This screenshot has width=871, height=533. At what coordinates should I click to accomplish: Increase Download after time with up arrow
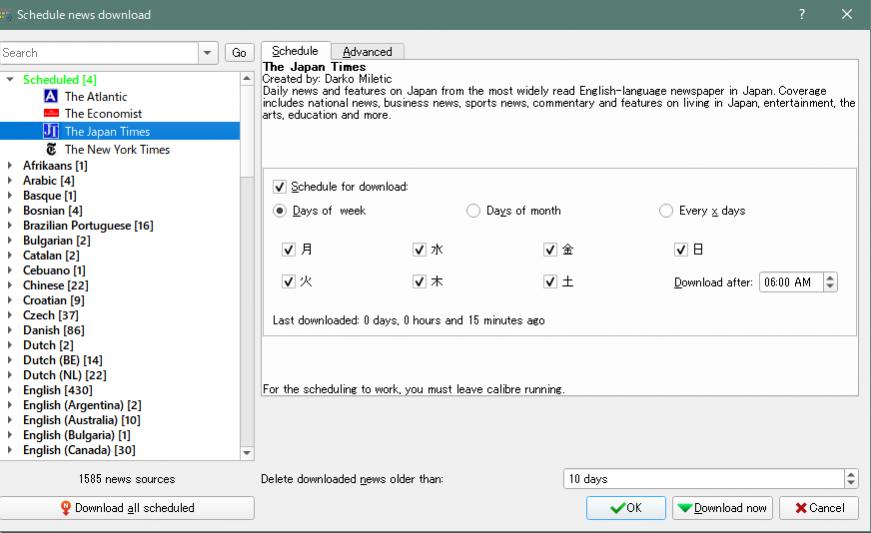pyautogui.click(x=830, y=278)
